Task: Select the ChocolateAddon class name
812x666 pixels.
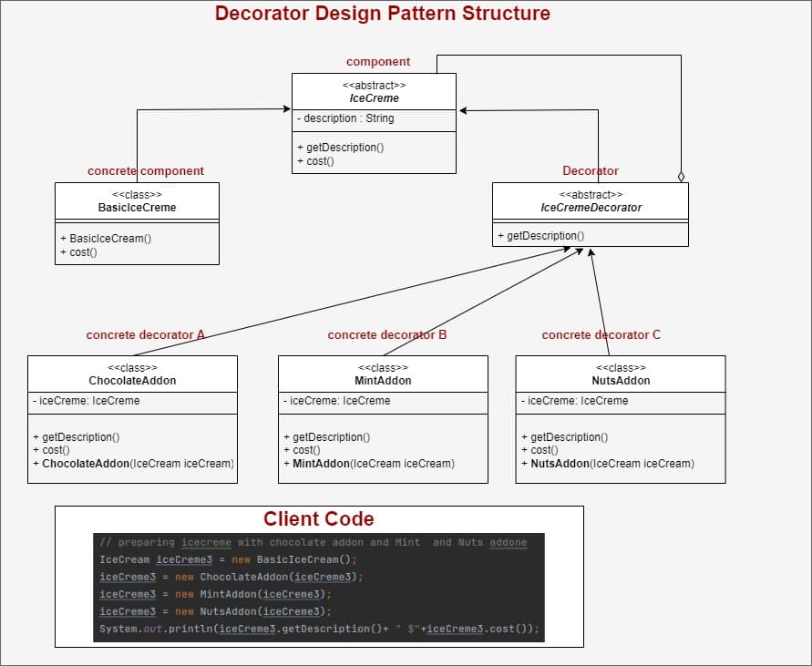Action: click(132, 381)
